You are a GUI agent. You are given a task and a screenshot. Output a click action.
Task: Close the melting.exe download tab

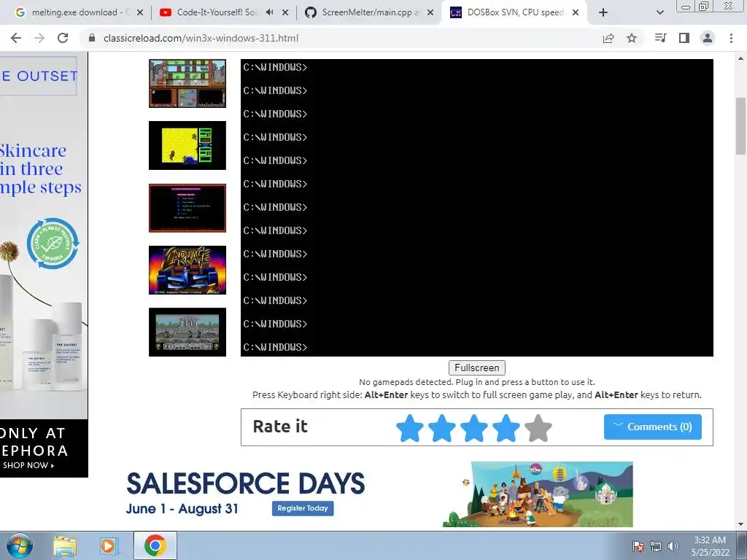click(140, 12)
